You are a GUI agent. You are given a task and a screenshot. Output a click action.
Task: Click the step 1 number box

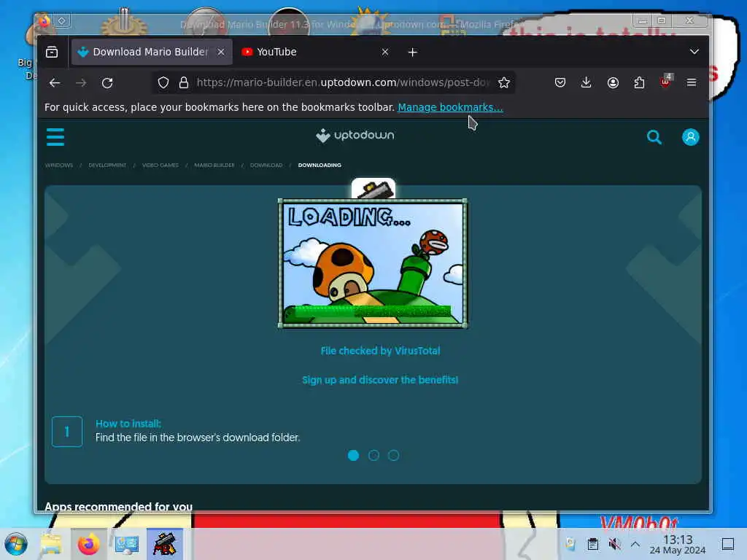[67, 432]
